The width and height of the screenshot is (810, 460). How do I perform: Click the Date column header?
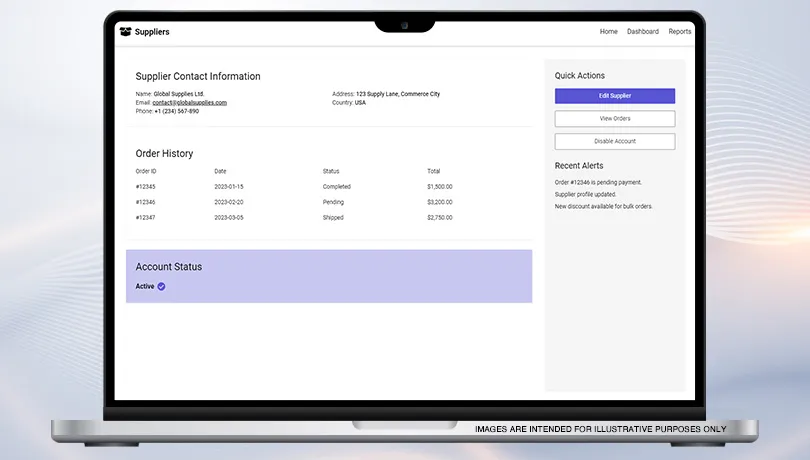click(220, 171)
